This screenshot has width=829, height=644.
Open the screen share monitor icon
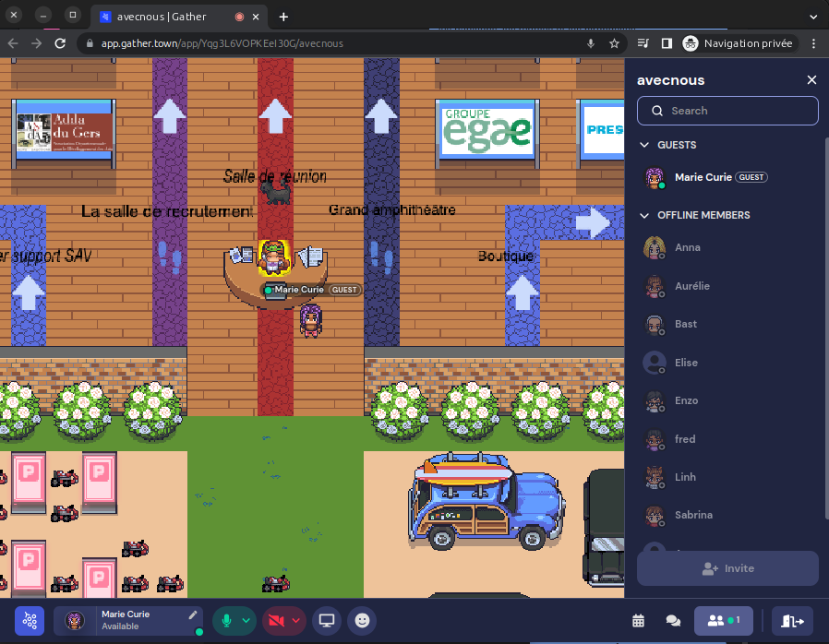[325, 621]
